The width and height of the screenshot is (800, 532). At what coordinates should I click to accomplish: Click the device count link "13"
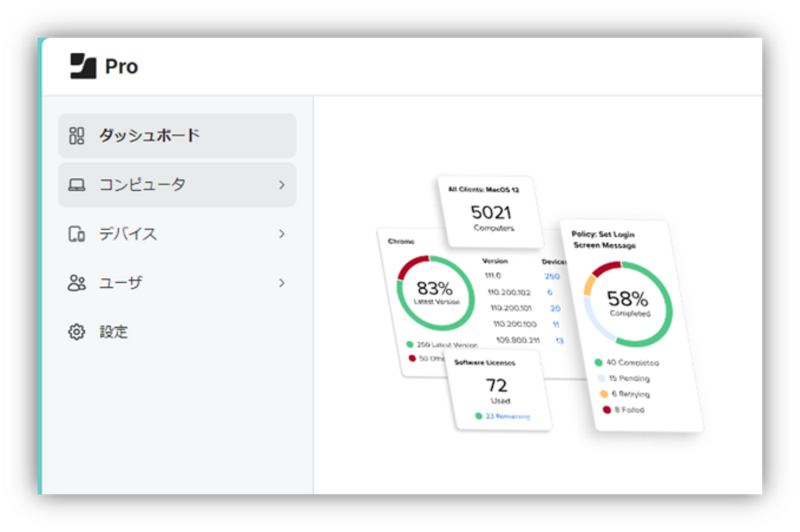(x=559, y=341)
